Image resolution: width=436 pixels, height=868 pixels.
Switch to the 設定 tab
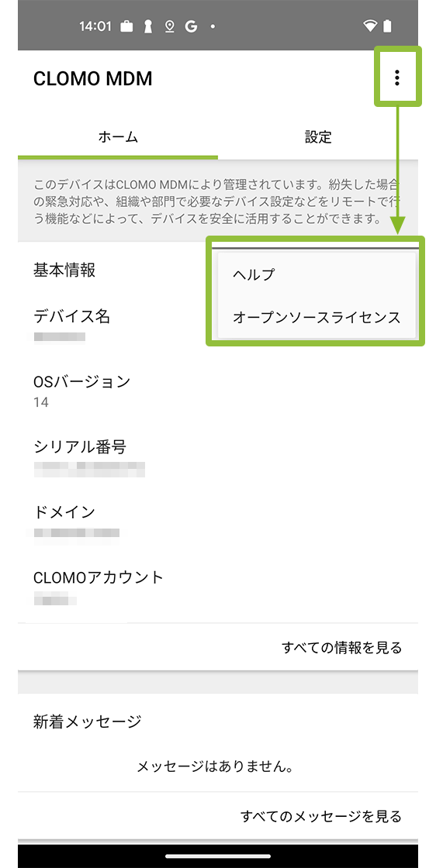pyautogui.click(x=318, y=137)
